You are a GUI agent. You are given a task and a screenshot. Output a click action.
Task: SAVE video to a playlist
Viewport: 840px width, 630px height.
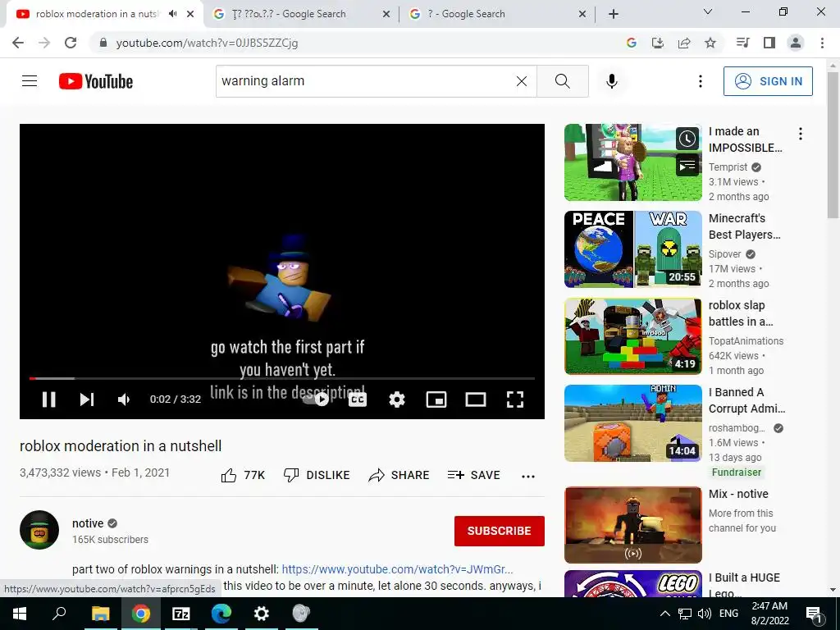(x=474, y=475)
